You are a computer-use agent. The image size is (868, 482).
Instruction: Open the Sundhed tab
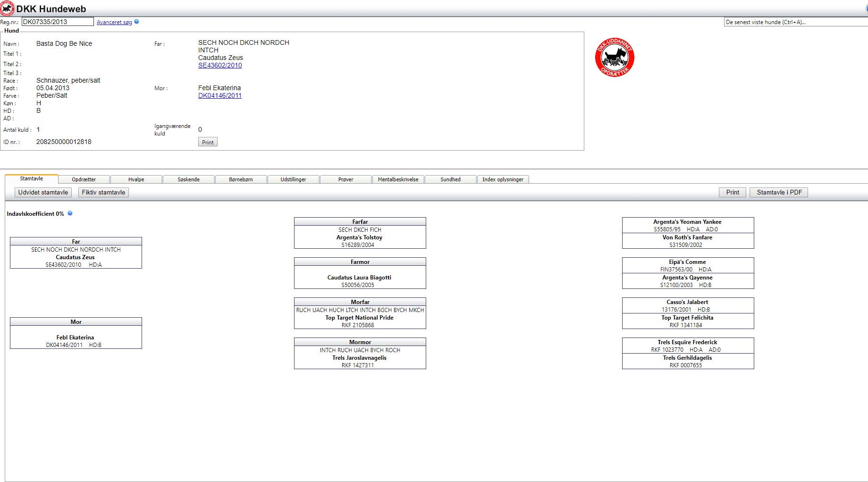(x=450, y=179)
